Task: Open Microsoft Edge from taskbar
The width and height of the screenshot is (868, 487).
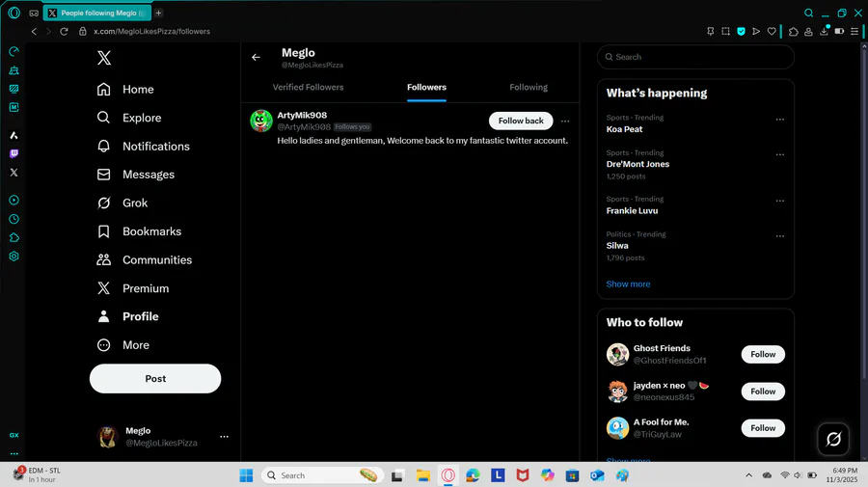Action: click(473, 475)
